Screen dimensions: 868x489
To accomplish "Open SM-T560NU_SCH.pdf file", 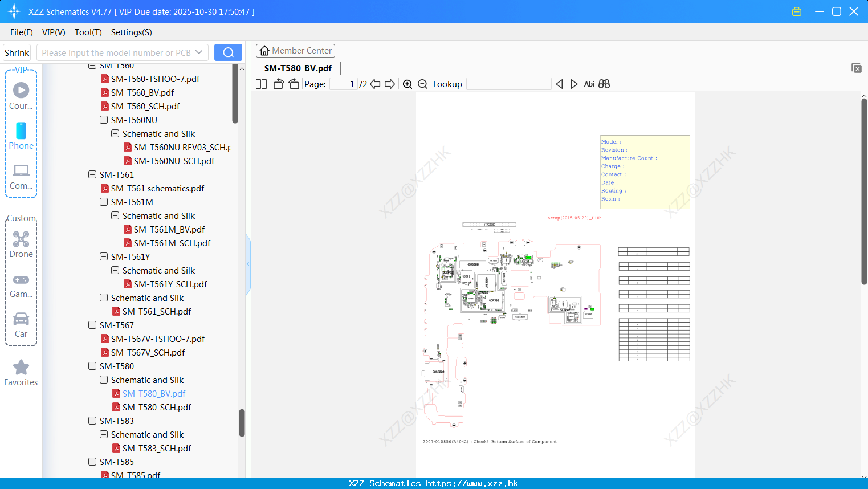I will [174, 161].
